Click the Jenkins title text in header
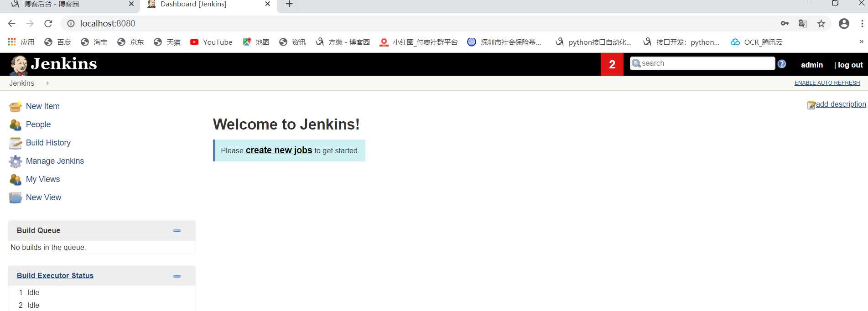This screenshot has width=868, height=311. pos(64,64)
